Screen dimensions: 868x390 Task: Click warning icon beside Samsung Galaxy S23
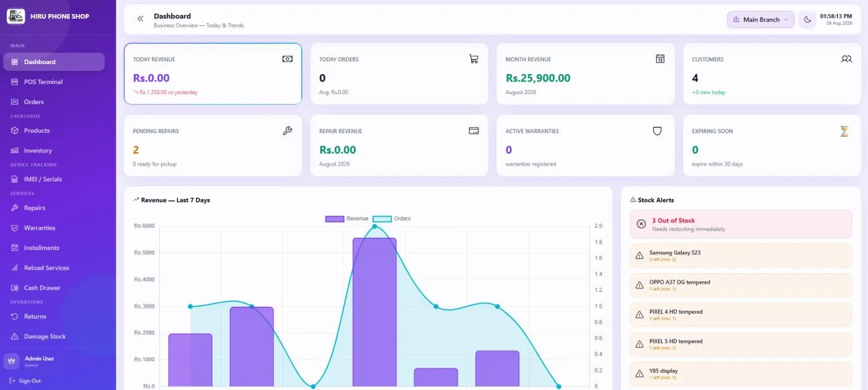pos(639,256)
